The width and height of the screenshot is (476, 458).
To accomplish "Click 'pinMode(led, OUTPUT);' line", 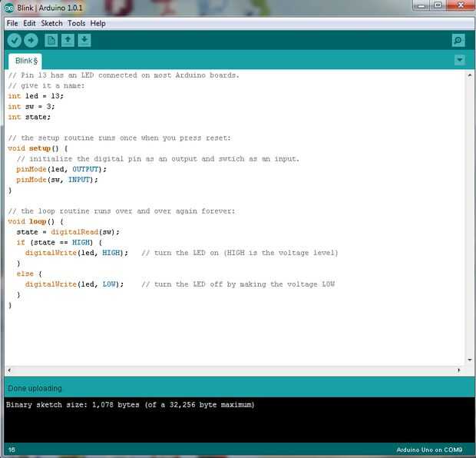I will click(x=61, y=169).
